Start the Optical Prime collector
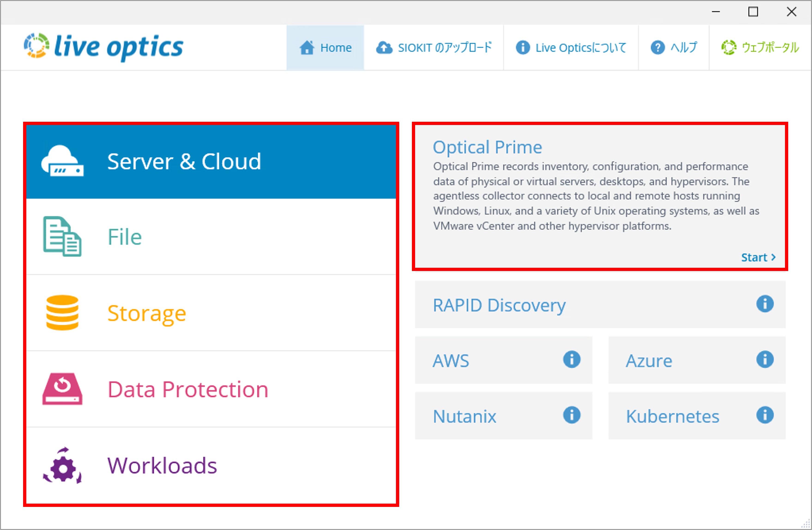Screen dimensions: 812x530 (x=759, y=257)
